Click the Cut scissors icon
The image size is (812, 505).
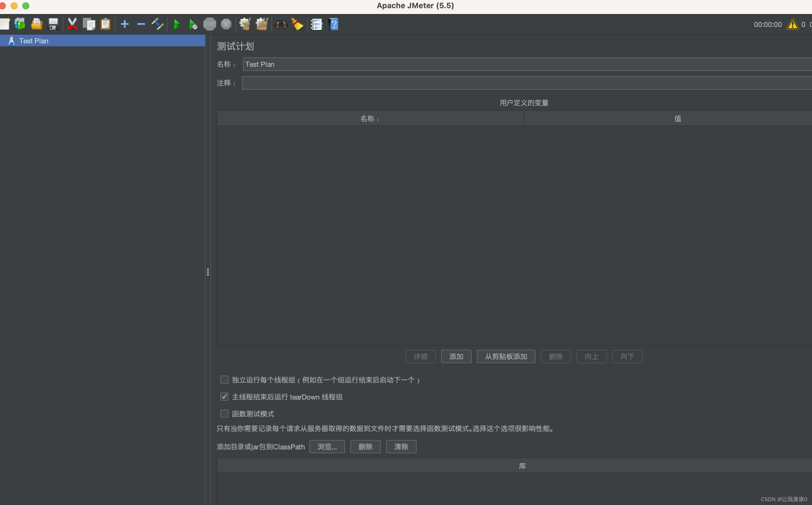point(72,24)
